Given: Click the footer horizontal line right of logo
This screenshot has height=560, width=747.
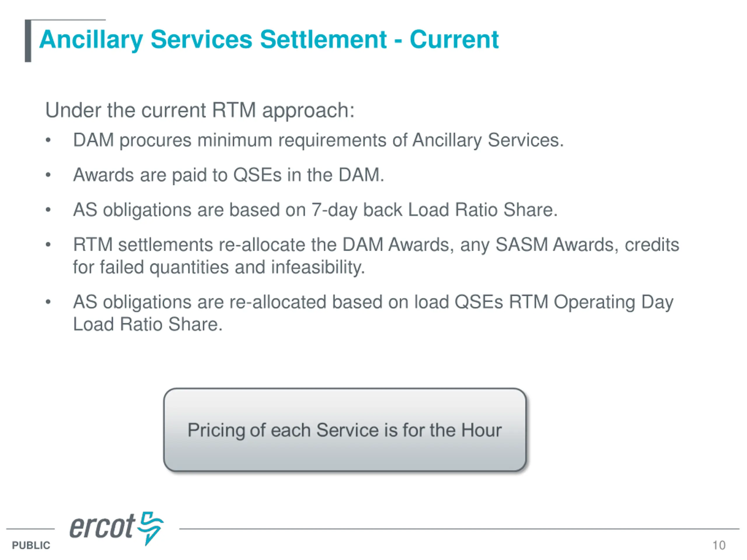Looking at the screenshot, I should tap(459, 529).
